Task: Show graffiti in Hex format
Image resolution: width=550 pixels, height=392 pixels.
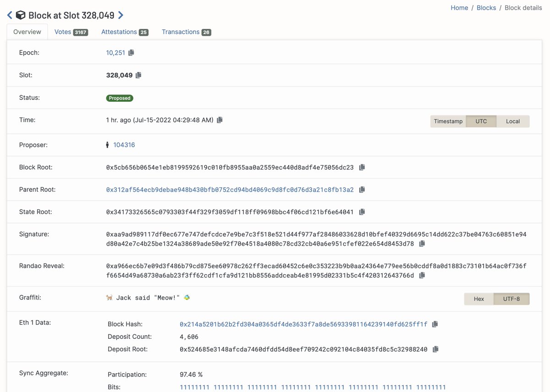Action: pyautogui.click(x=479, y=299)
